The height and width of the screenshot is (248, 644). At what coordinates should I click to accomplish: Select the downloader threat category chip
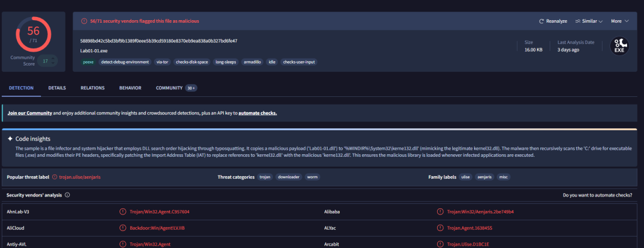pyautogui.click(x=289, y=177)
